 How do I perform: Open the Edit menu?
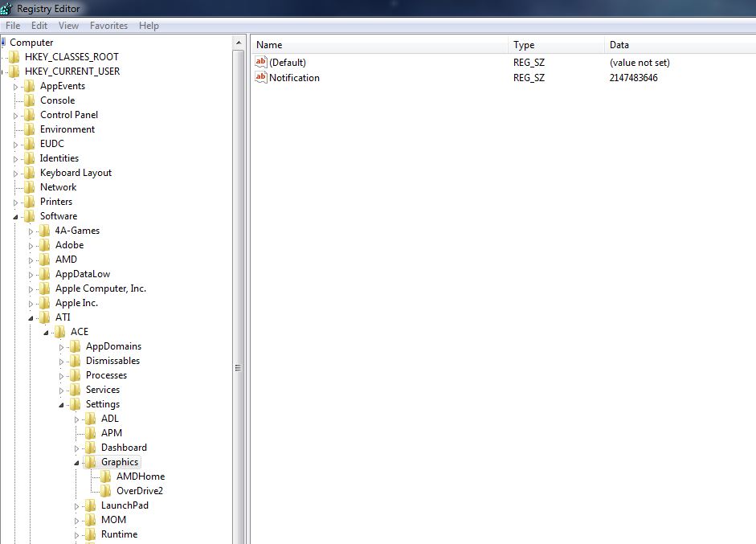point(39,26)
